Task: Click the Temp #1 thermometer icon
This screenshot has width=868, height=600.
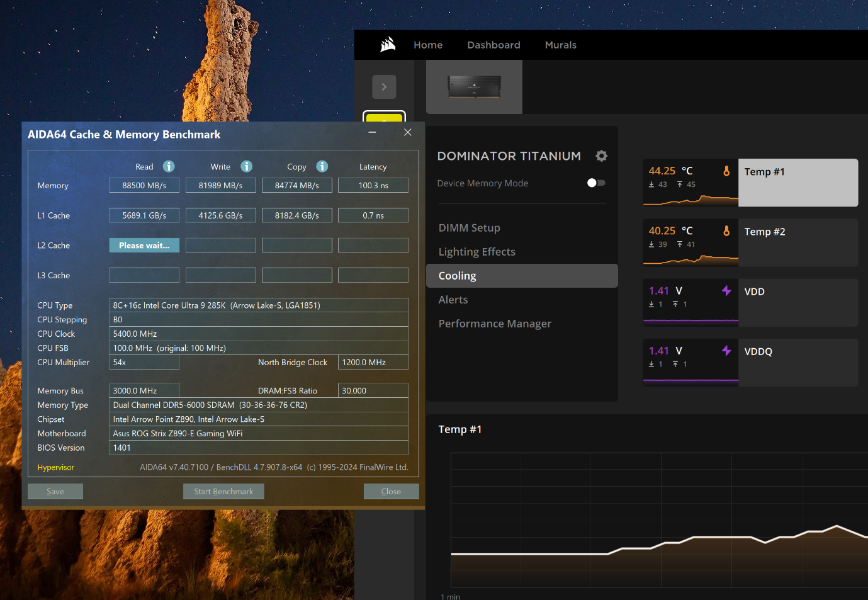Action: click(726, 171)
